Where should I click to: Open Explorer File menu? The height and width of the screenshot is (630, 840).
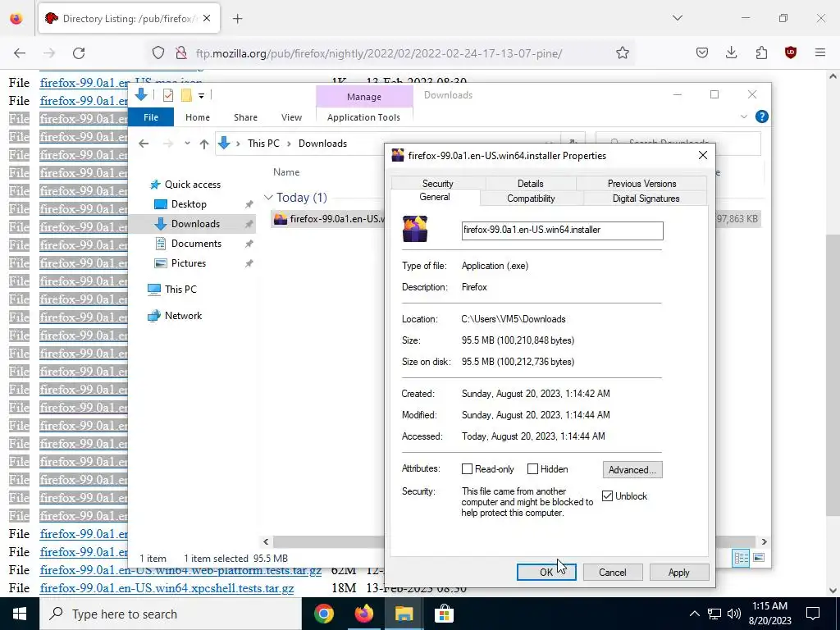[151, 117]
